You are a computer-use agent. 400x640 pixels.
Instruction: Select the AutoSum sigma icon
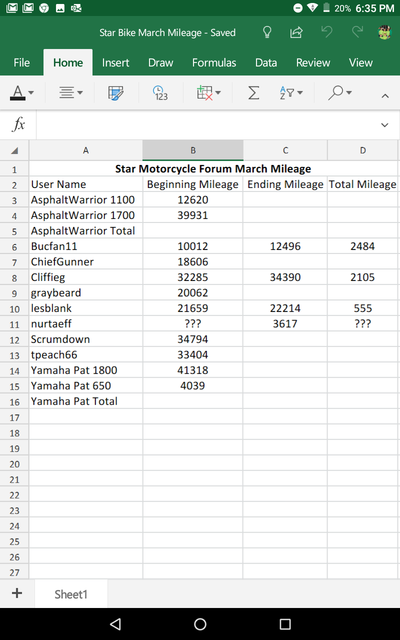point(253,93)
